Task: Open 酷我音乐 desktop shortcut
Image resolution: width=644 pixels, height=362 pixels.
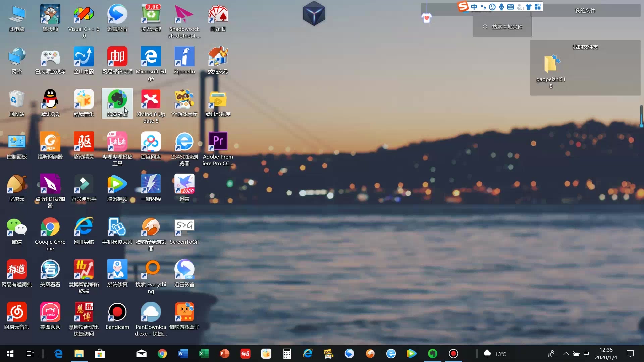Action: (84, 103)
